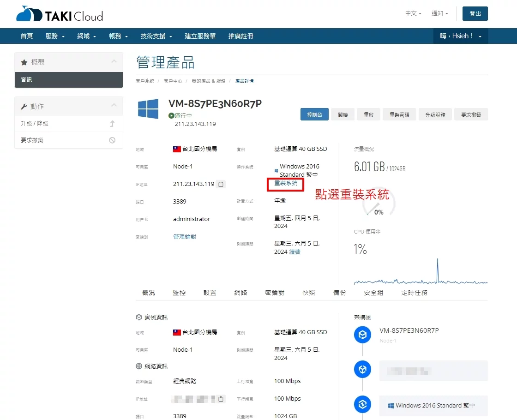
Task: Copy IP address 211.23.143.119 clipboard icon
Action: [221, 184]
